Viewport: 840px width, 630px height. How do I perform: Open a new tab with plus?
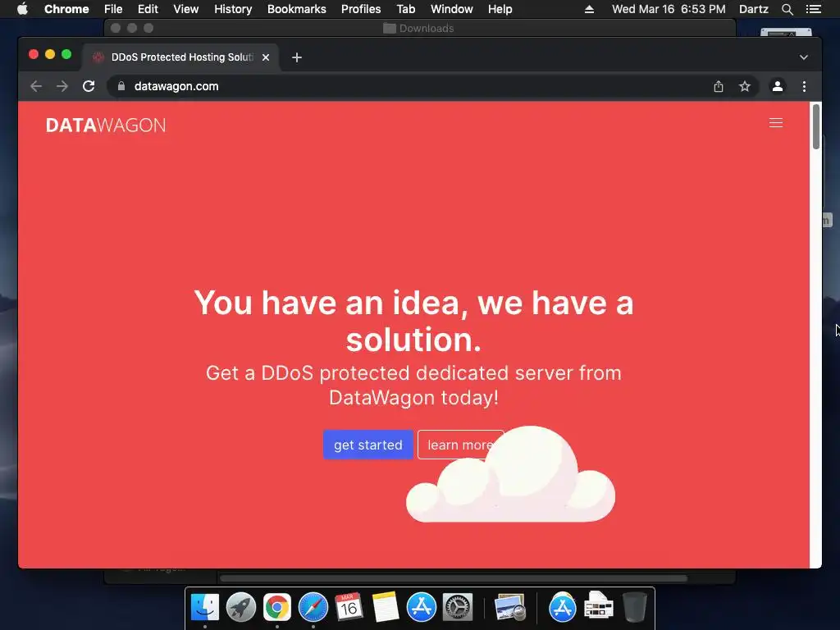(297, 57)
